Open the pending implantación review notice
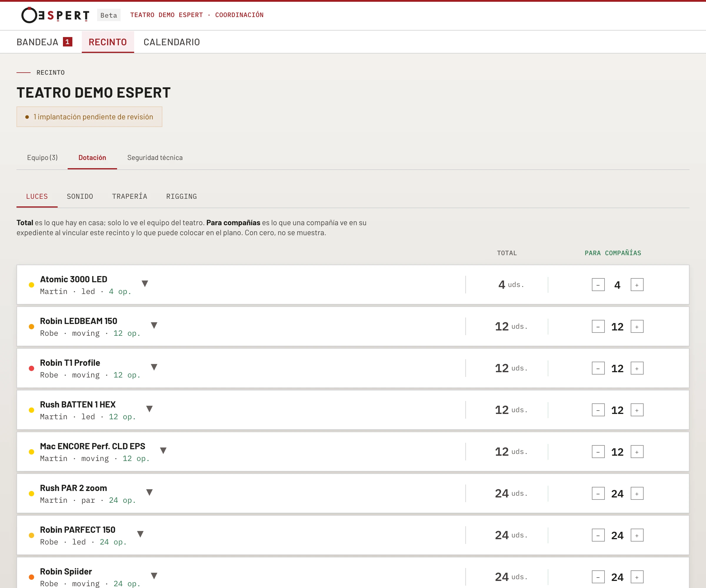 (x=89, y=117)
